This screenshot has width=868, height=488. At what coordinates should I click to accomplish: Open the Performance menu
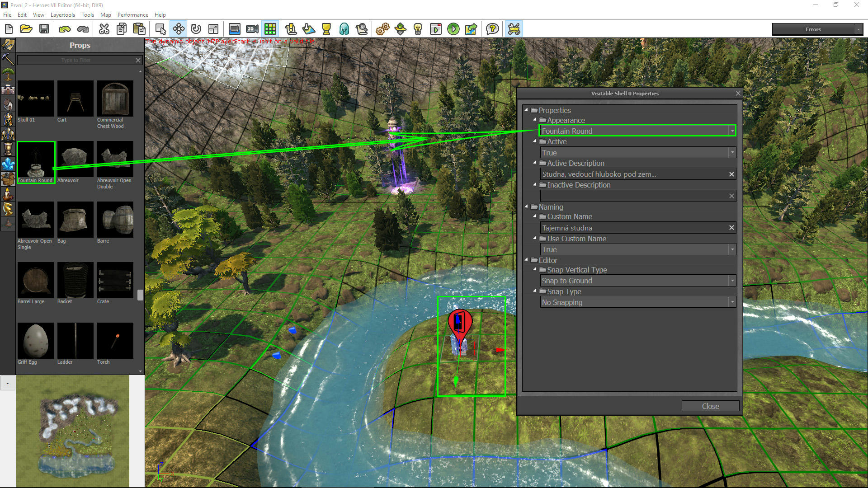(x=133, y=15)
